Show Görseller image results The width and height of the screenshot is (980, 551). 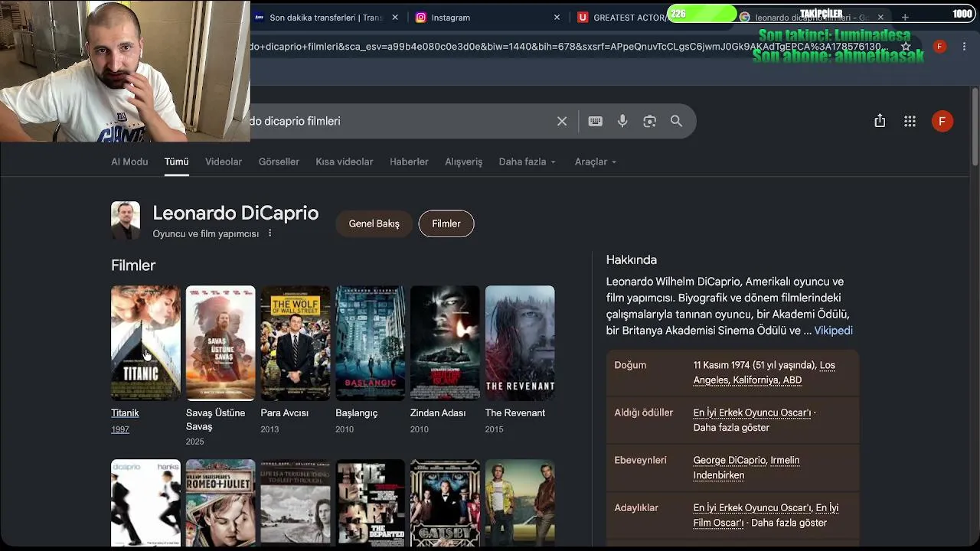coord(279,161)
